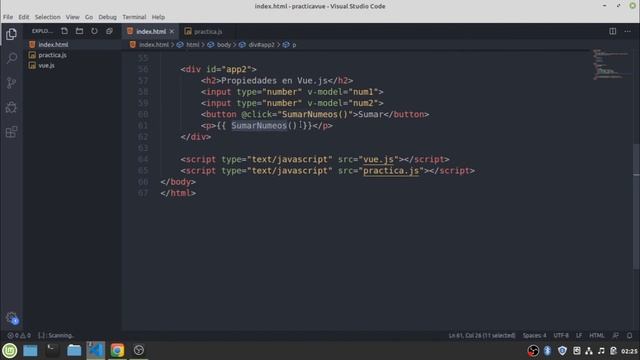Close the index.html tab

tap(172, 31)
